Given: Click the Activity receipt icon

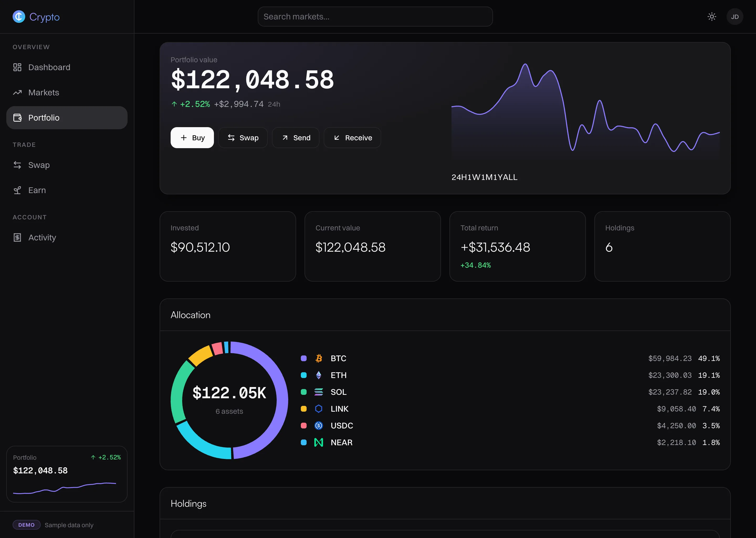Looking at the screenshot, I should point(17,237).
